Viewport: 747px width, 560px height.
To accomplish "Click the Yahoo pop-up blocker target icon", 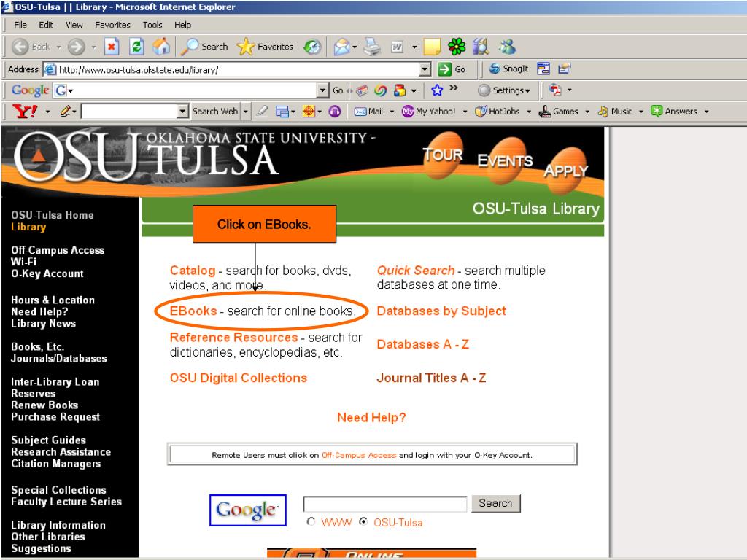I will 309,112.
